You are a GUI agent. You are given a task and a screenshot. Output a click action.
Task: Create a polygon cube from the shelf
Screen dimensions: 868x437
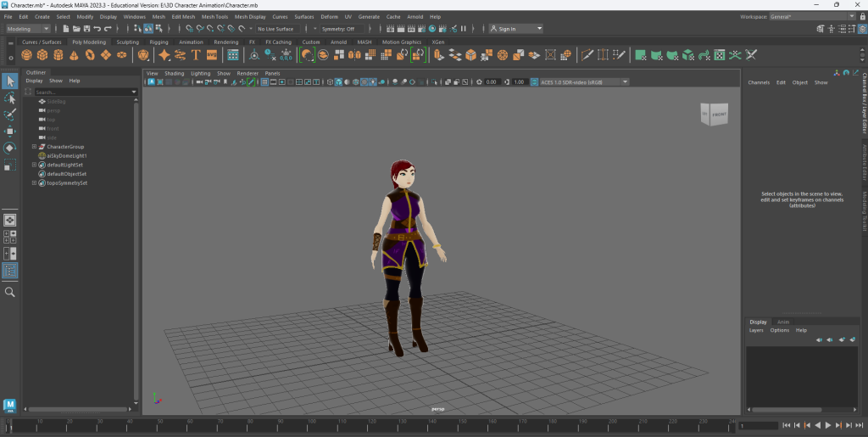(x=42, y=55)
